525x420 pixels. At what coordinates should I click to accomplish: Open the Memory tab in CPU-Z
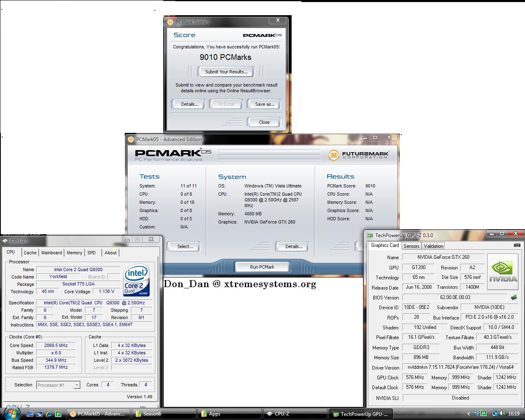coord(75,253)
